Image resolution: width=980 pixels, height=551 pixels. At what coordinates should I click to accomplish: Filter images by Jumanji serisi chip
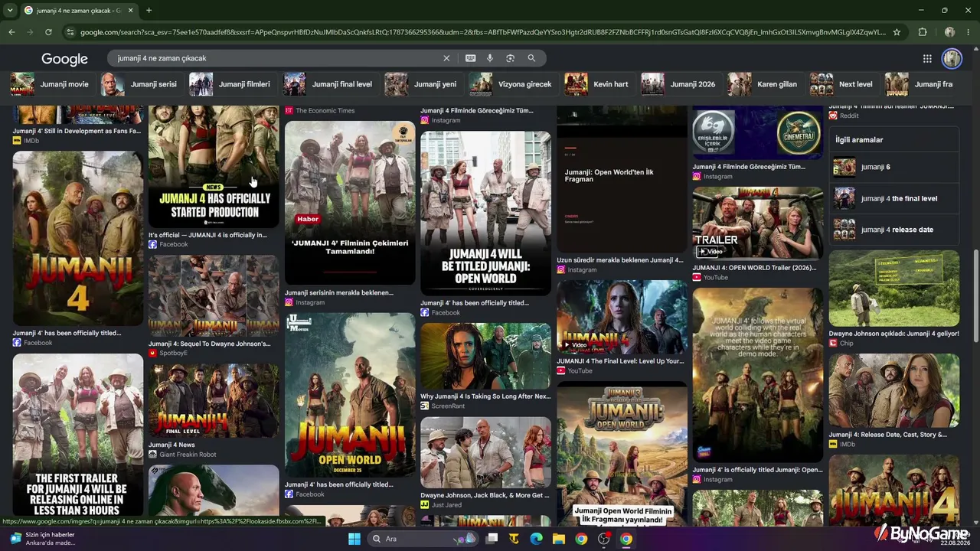(139, 84)
